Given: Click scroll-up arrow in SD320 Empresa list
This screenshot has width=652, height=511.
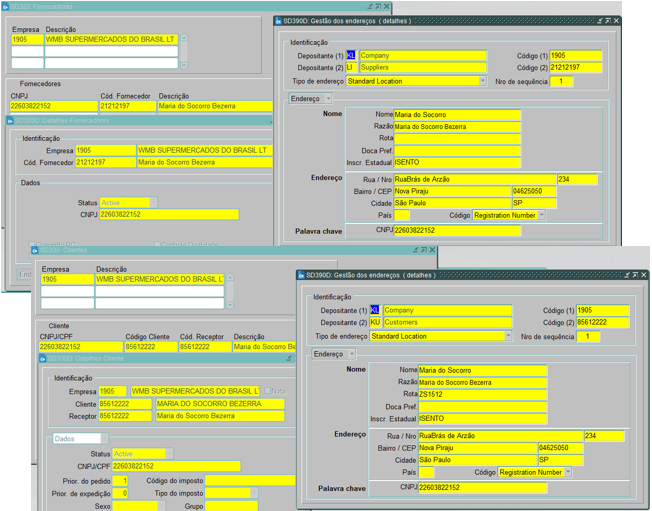Looking at the screenshot, I should [184, 38].
